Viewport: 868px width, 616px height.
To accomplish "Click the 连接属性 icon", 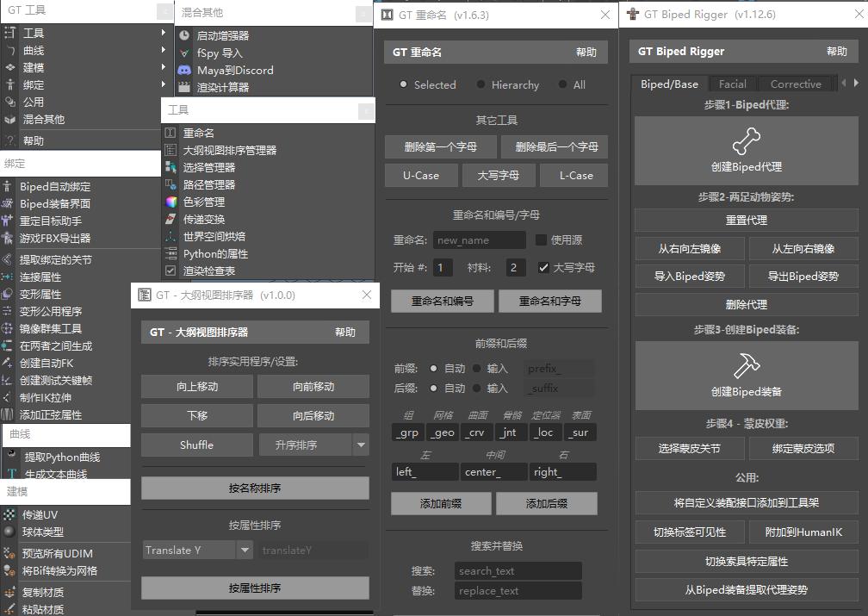I will click(x=7, y=277).
